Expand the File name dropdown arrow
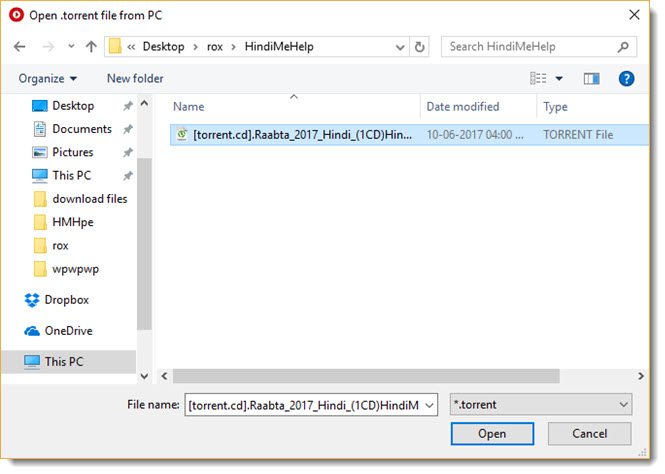The image size is (665, 474). [x=429, y=405]
